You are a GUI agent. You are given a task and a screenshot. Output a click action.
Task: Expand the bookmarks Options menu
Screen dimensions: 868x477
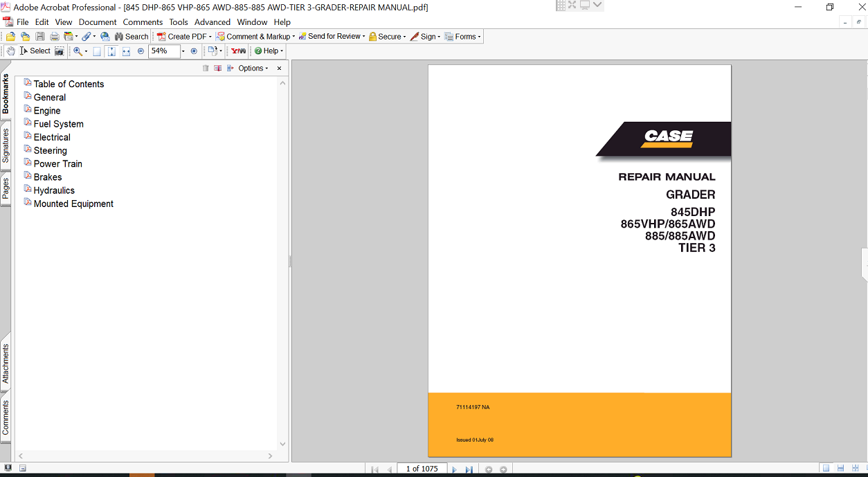(x=253, y=69)
